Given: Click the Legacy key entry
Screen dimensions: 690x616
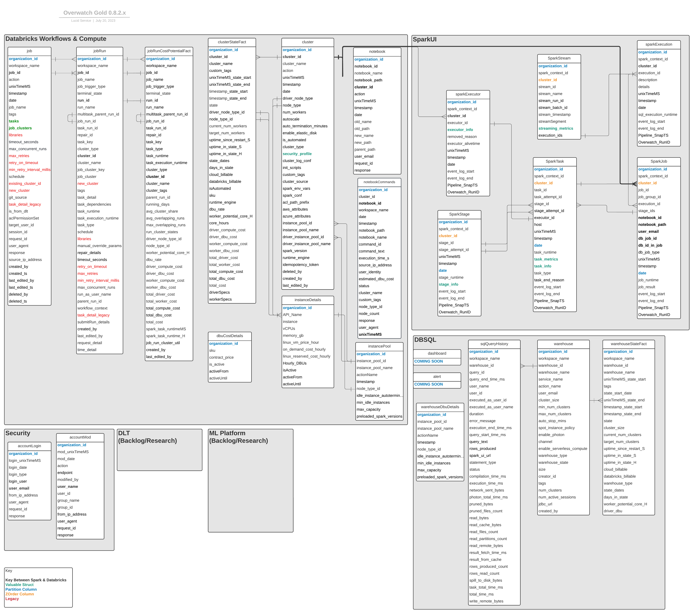Looking at the screenshot, I should [x=12, y=599].
